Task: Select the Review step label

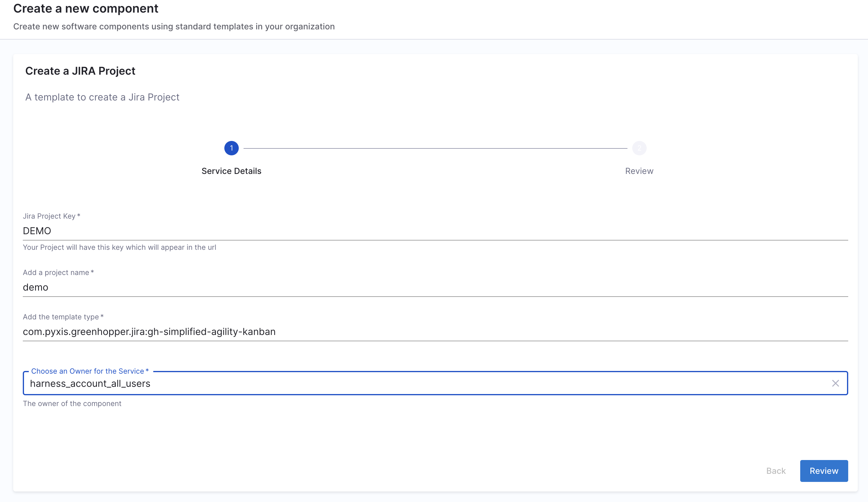Action: click(639, 171)
